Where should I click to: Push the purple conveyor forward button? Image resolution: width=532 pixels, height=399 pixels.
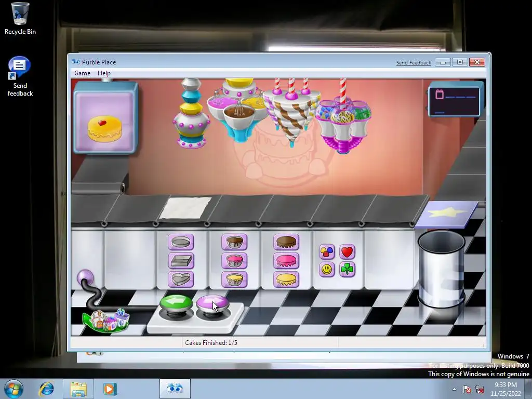coord(212,306)
